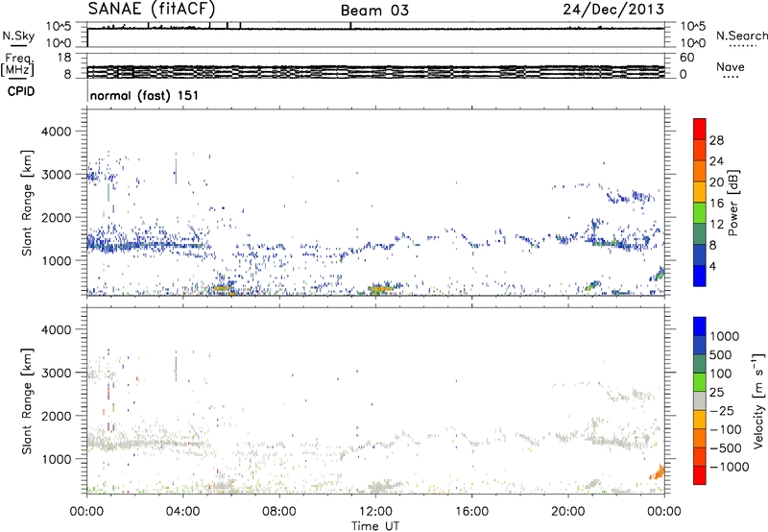Pick the light green velocity colorbar segment
This screenshot has width=768, height=532.
click(700, 382)
